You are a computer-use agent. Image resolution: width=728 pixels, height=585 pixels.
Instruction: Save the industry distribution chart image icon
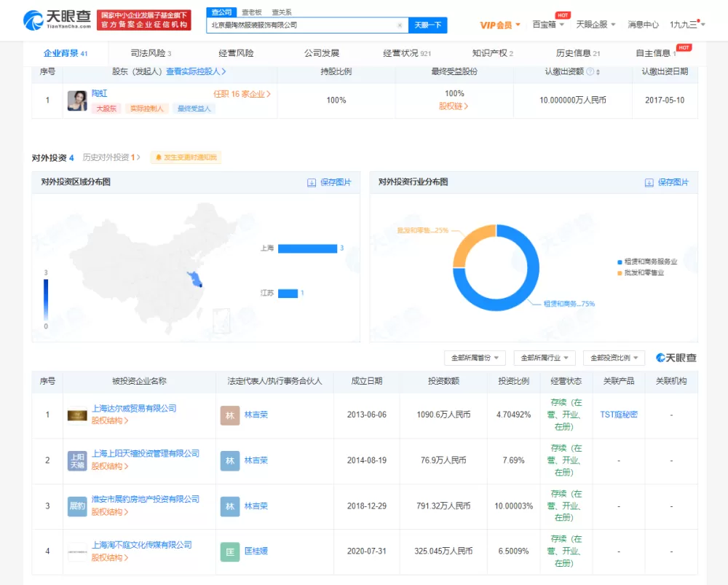[x=649, y=183]
